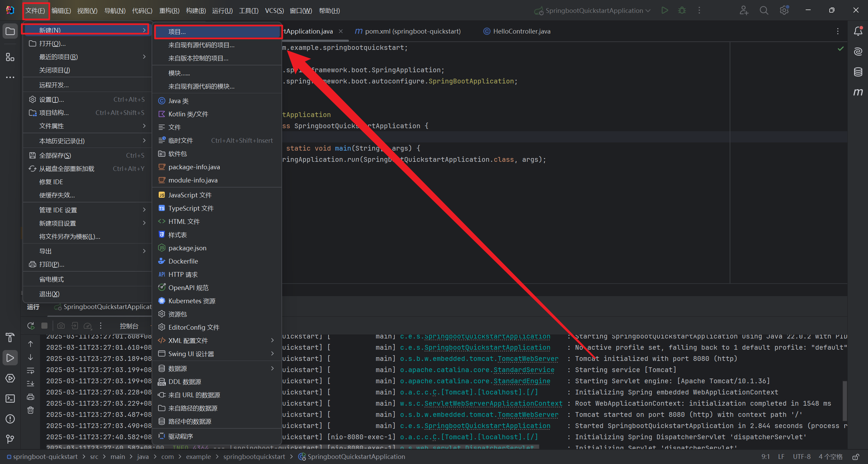Click the UTF-8 encoding in status bar
This screenshot has width=868, height=464.
(802, 457)
